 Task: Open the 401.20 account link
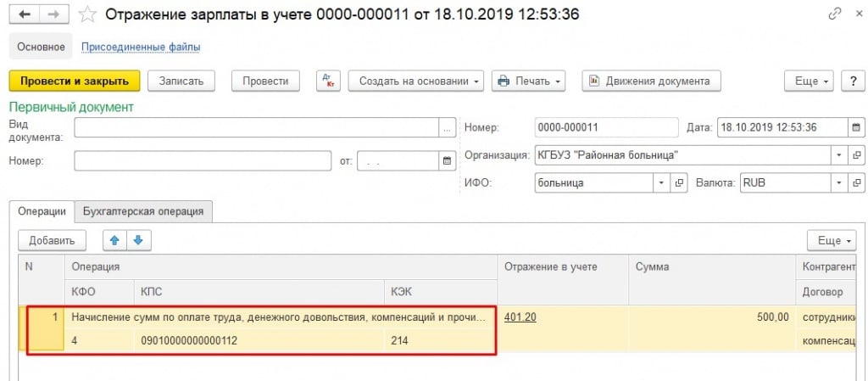(x=520, y=317)
